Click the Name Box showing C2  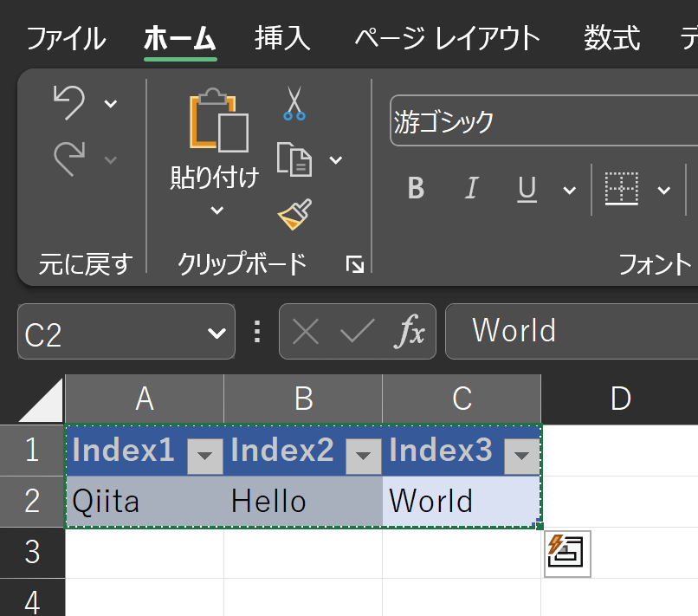(112, 332)
